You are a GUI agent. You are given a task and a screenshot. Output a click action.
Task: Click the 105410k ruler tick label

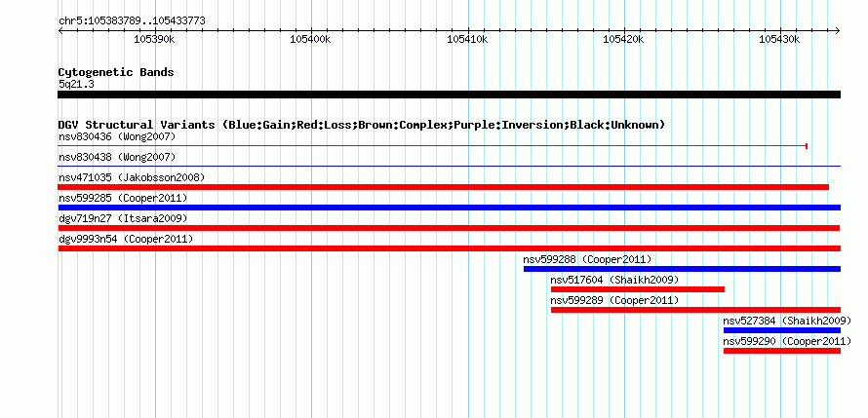click(468, 39)
